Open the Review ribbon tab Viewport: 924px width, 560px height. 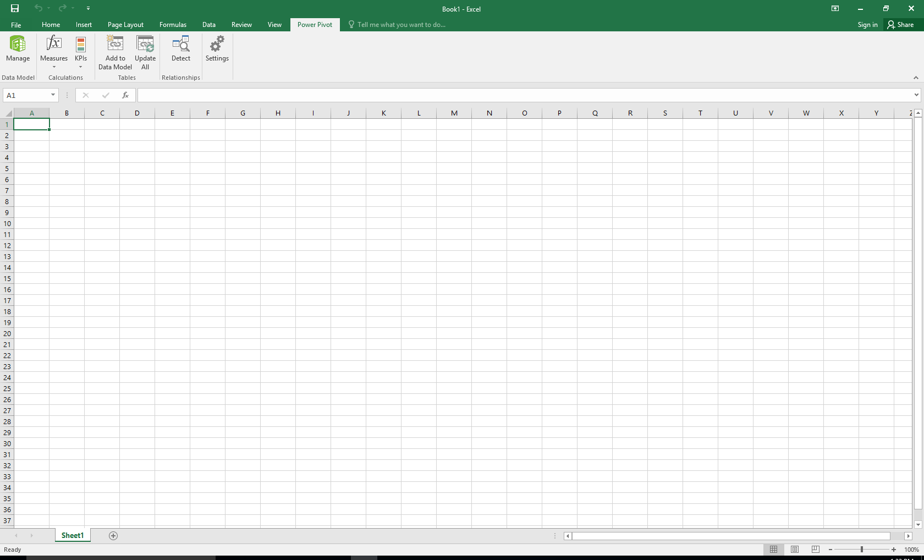point(241,24)
